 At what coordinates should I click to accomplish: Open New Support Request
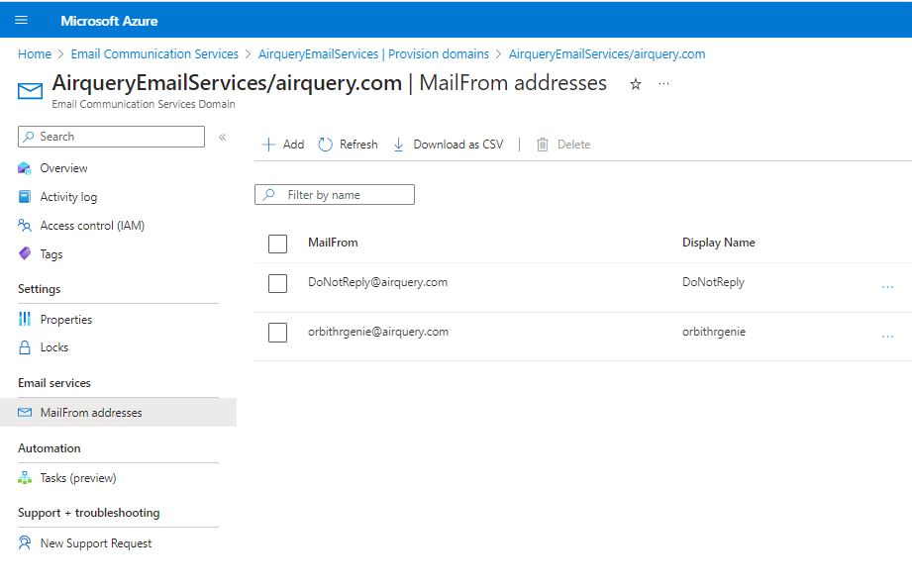click(96, 543)
